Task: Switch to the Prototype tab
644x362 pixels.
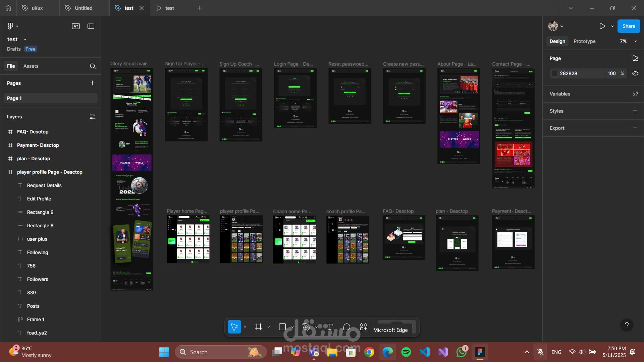Action: (x=584, y=41)
